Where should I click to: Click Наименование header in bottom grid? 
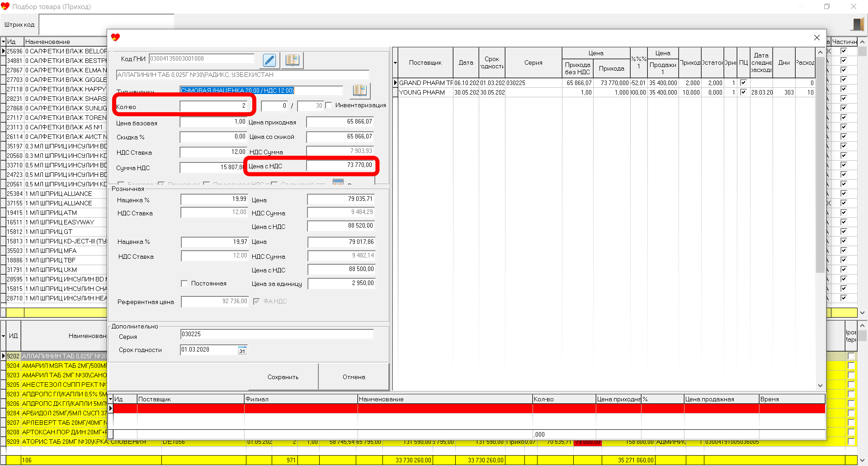pyautogui.click(x=445, y=399)
